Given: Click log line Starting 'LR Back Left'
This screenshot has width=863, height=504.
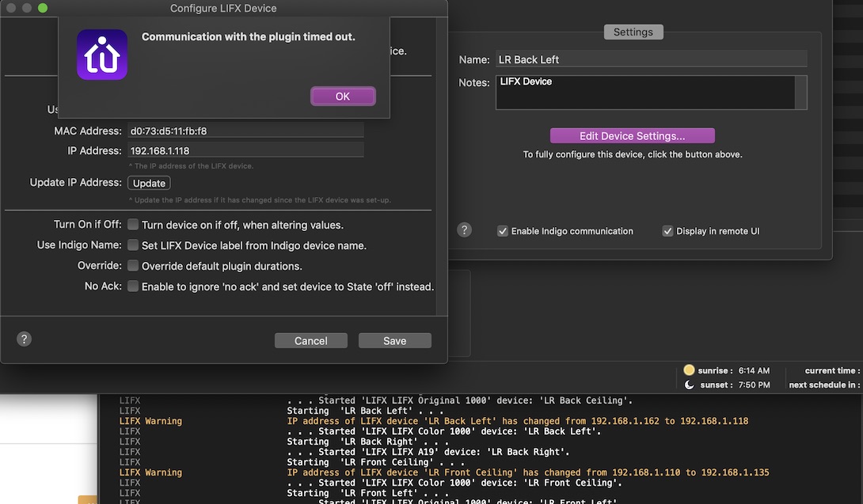Looking at the screenshot, I should pos(365,411).
